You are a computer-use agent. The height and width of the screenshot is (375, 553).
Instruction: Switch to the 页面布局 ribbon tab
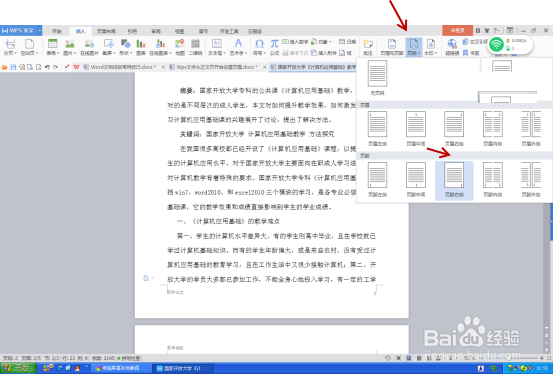[106, 31]
